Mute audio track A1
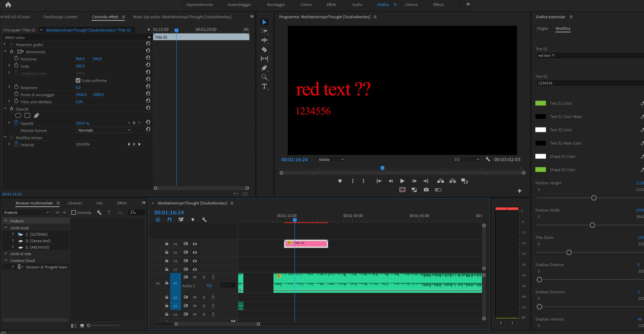Image resolution: width=644 pixels, height=334 pixels. tap(195, 277)
